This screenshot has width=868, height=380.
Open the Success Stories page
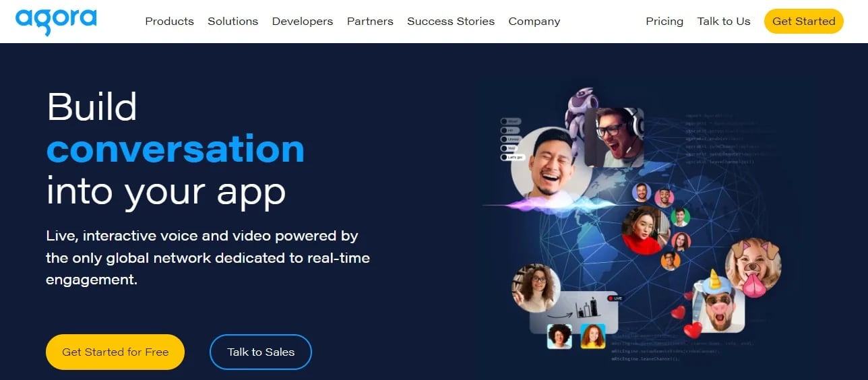(x=451, y=22)
